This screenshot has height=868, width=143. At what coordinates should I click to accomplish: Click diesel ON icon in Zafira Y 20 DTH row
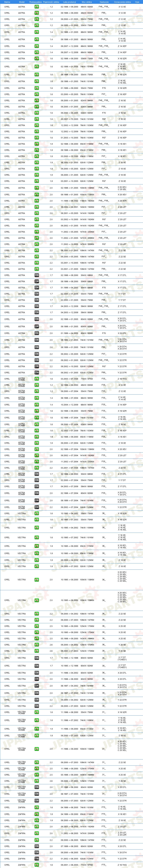coord(37,853)
